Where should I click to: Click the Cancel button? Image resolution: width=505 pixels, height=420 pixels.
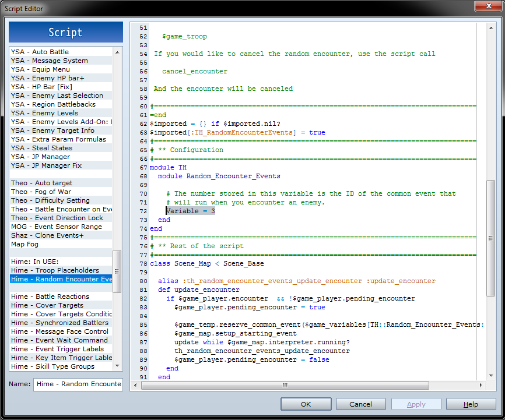pyautogui.click(x=361, y=404)
